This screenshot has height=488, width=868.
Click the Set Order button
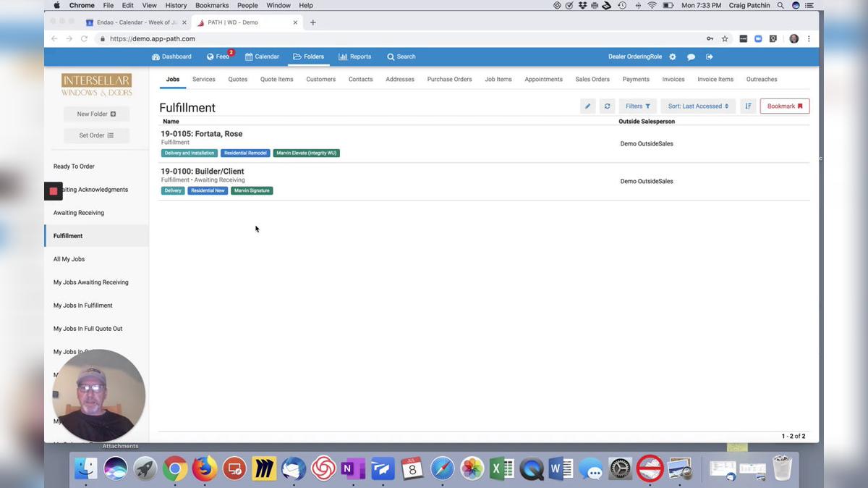click(96, 135)
